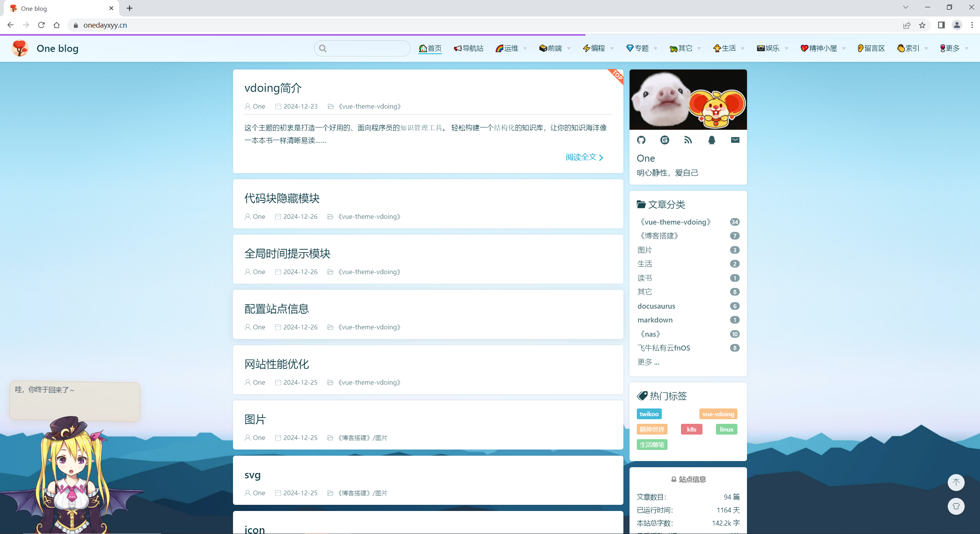The width and height of the screenshot is (980, 534).
Task: Expand the 编程 nav dropdown
Action: click(598, 48)
